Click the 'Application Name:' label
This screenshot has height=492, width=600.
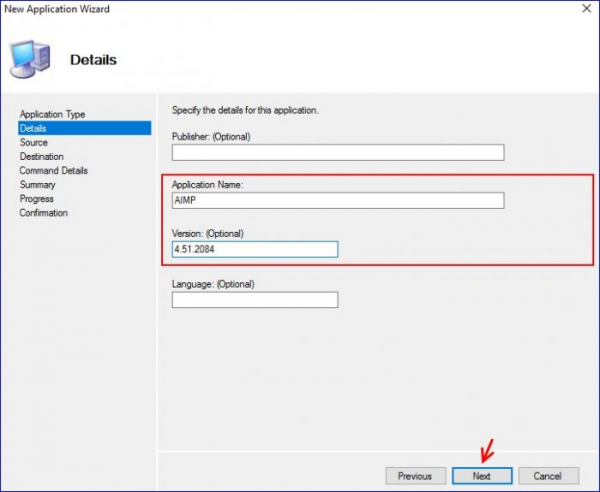coord(207,185)
